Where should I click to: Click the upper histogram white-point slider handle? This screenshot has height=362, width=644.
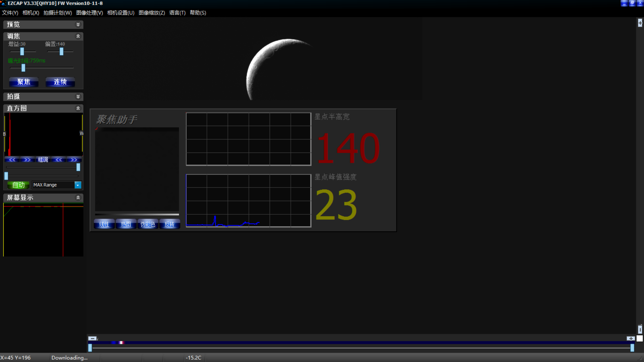point(78,167)
